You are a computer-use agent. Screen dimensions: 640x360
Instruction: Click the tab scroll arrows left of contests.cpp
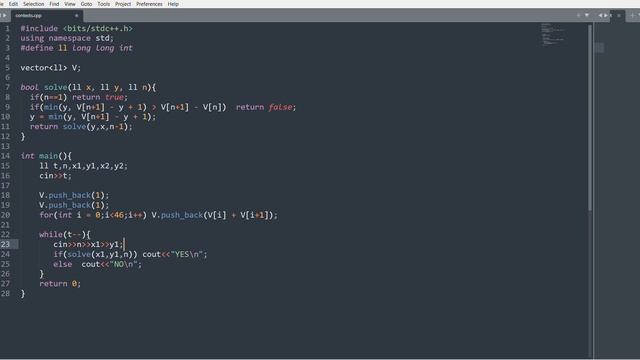tap(3, 16)
